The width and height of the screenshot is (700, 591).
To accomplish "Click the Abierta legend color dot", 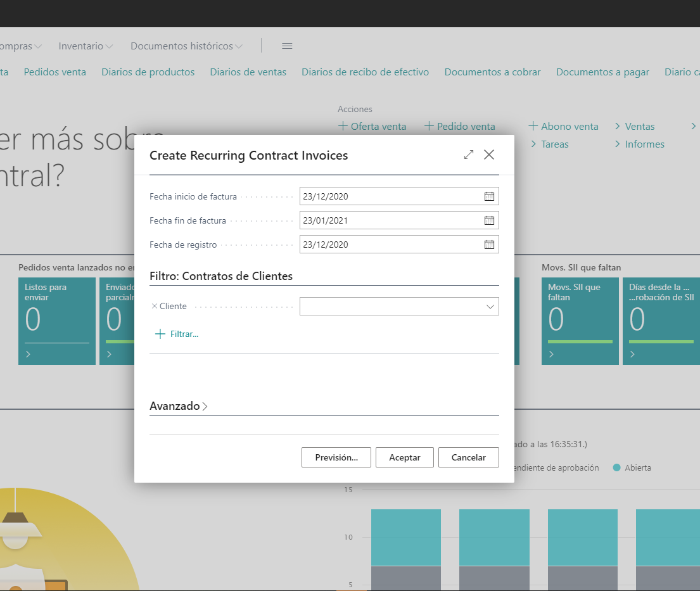I will coord(616,467).
